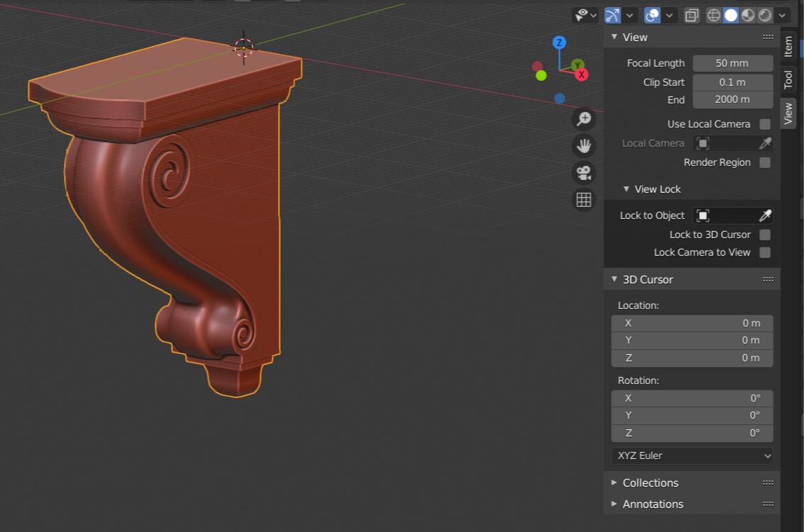Click the Collections panel grip dots
Screen dimensions: 804x532
click(x=768, y=483)
